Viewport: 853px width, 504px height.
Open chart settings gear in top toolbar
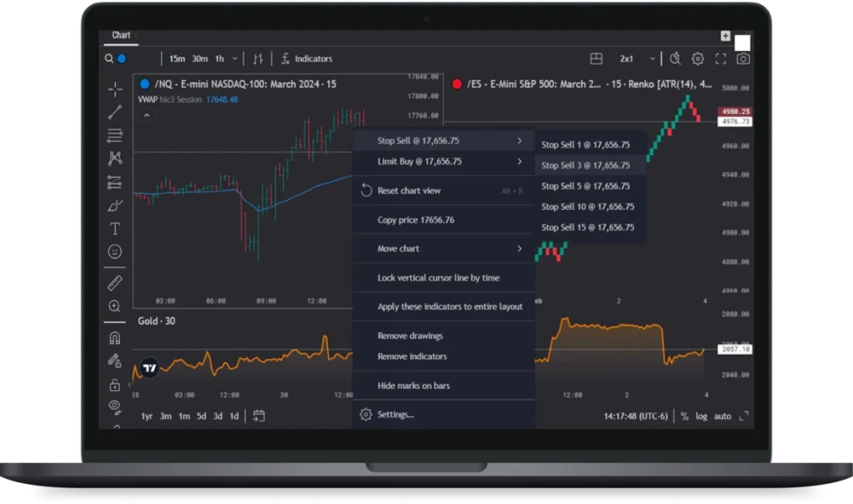(698, 59)
